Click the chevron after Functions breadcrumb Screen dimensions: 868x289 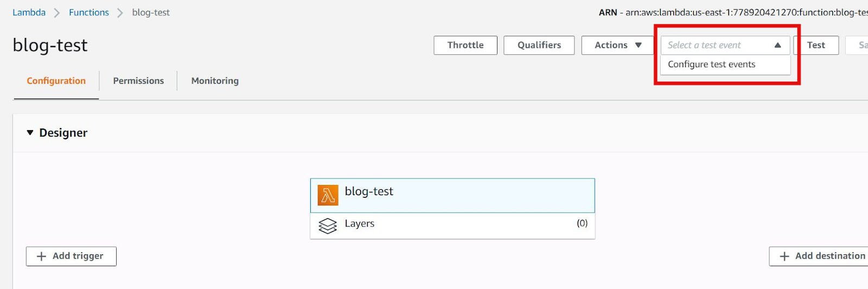tap(120, 13)
